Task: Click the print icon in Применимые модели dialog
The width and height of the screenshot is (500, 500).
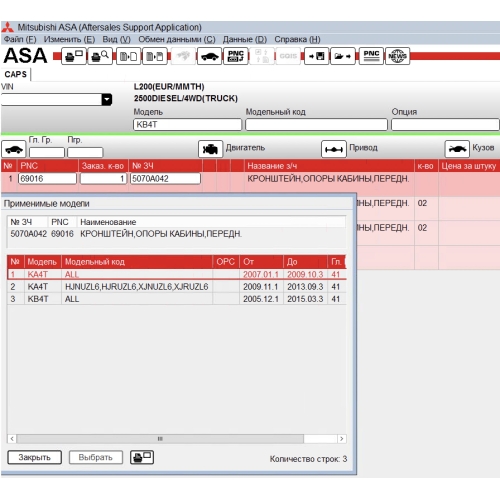Action: pyautogui.click(x=142, y=457)
